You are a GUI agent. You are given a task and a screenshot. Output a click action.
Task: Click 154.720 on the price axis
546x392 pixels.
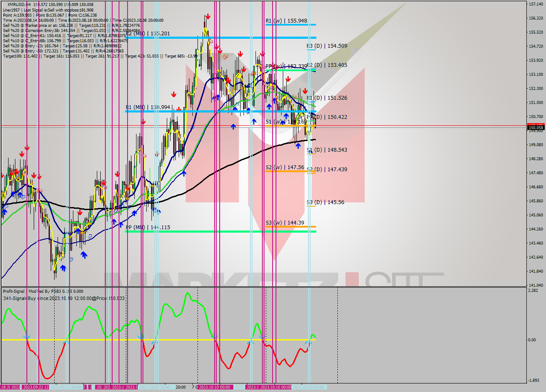point(535,46)
